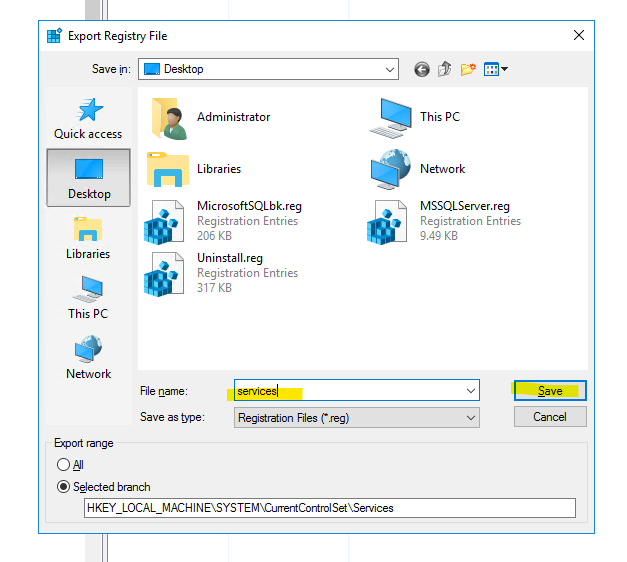
Task: Create a new folder
Action: pyautogui.click(x=468, y=69)
